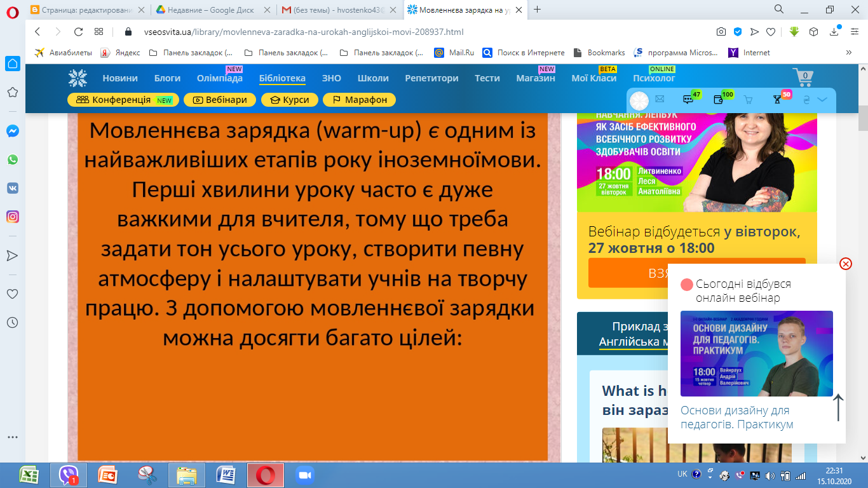Reload the current page
Viewport: 868px width, 488px height.
79,32
